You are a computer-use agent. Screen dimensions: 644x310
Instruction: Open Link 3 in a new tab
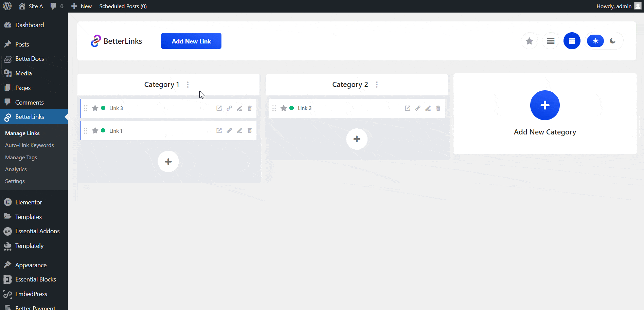219,108
